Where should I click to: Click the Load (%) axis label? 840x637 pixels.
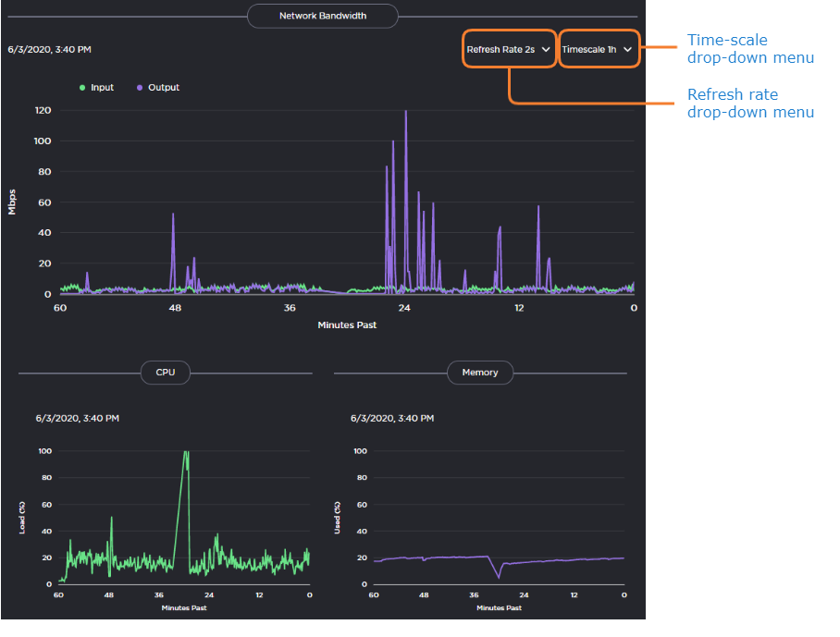pos(22,518)
